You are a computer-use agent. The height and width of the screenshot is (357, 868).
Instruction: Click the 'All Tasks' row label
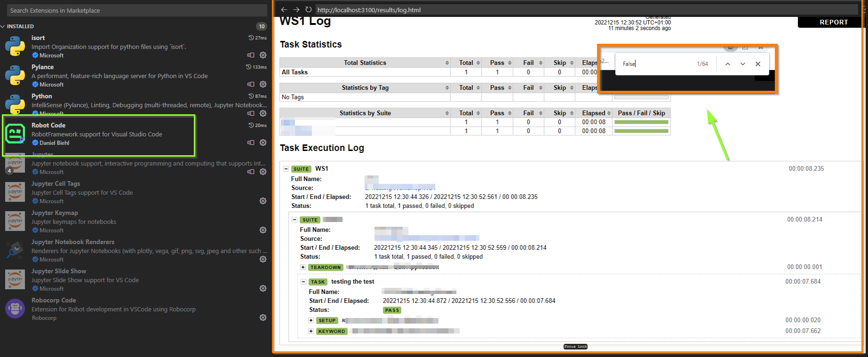[295, 72]
